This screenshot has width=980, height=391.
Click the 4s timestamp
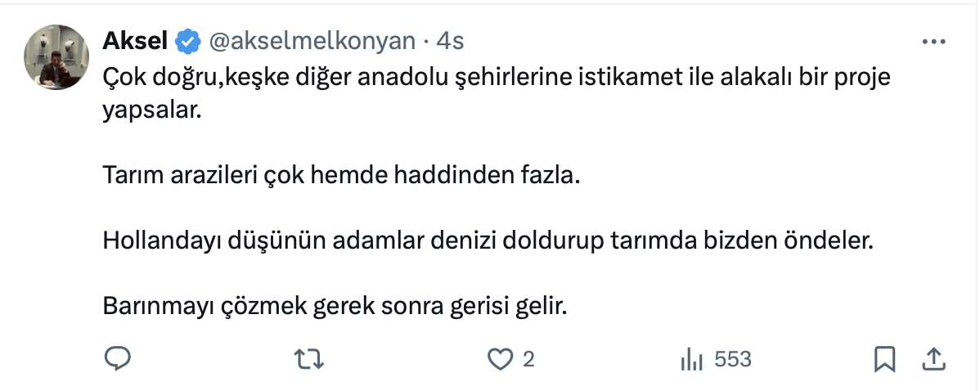pos(451,39)
